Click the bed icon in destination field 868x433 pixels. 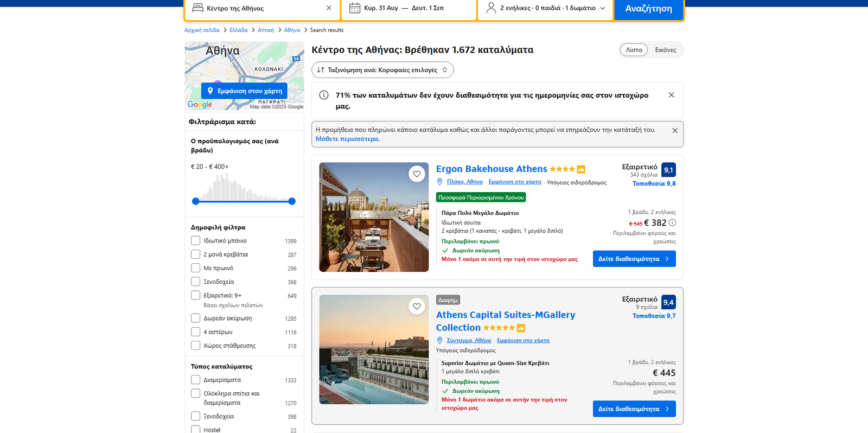(x=198, y=8)
